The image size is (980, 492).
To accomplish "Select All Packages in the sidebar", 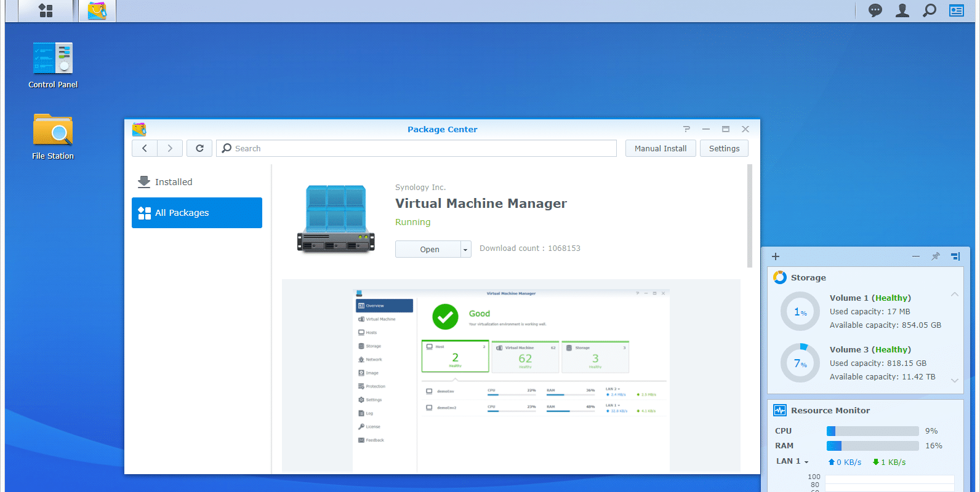I will click(x=197, y=213).
